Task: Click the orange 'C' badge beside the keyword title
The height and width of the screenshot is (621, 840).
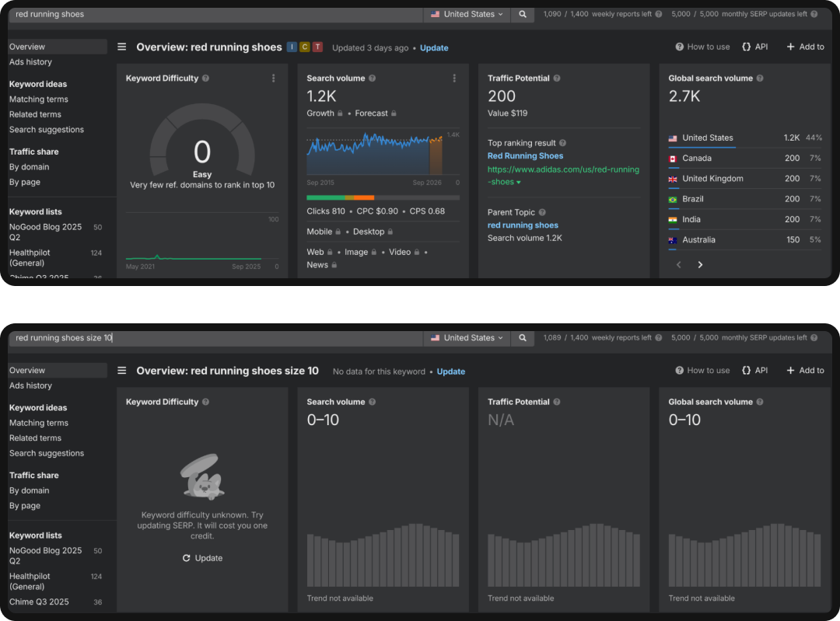Action: click(305, 47)
